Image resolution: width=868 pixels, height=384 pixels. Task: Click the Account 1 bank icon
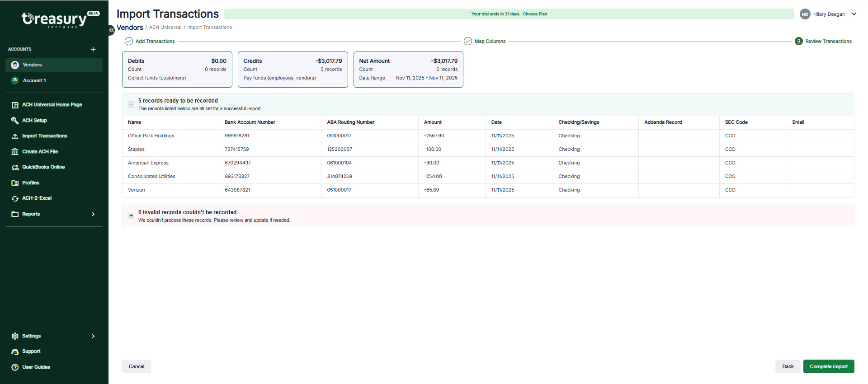(x=15, y=80)
